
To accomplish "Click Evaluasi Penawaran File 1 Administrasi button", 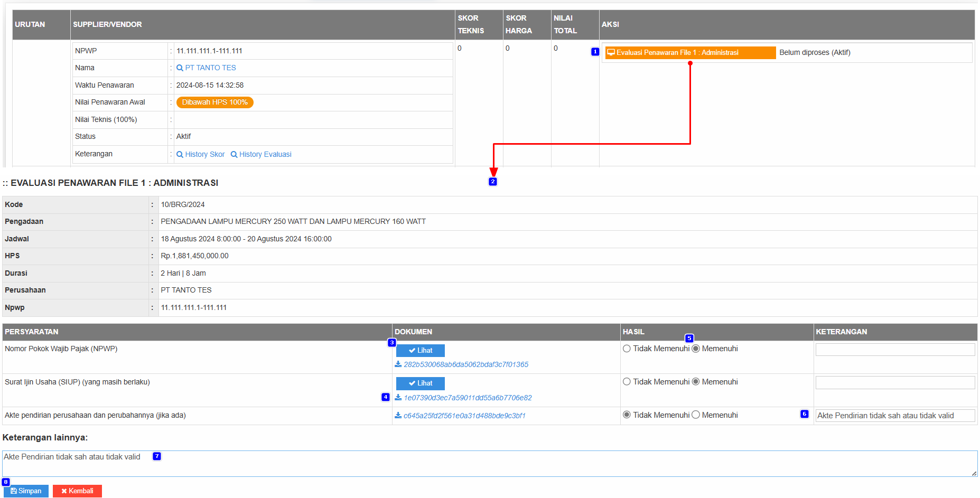I will pos(689,53).
